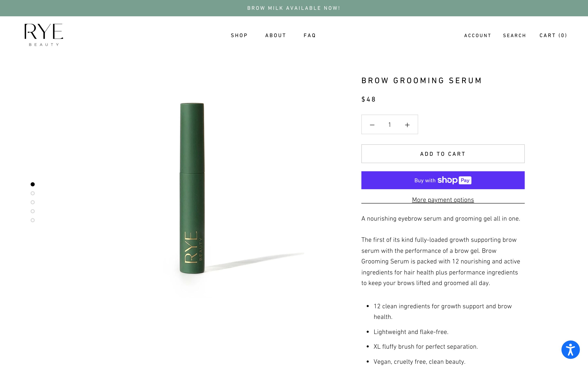Click the Rye Beauty logo

point(44,35)
